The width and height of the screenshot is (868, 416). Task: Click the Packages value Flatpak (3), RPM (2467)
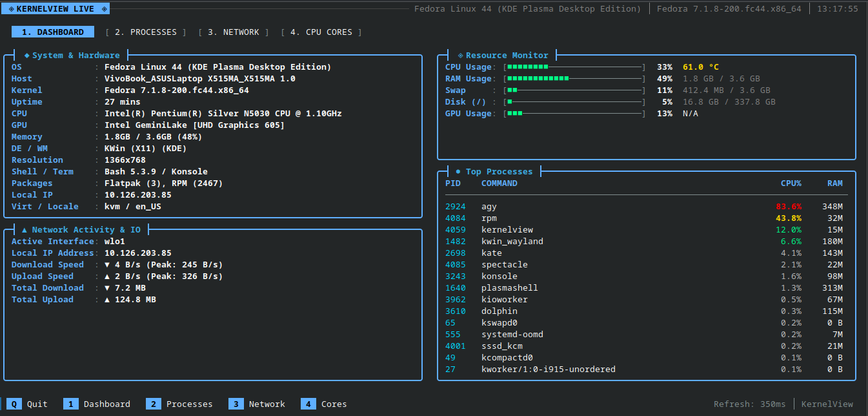(164, 183)
